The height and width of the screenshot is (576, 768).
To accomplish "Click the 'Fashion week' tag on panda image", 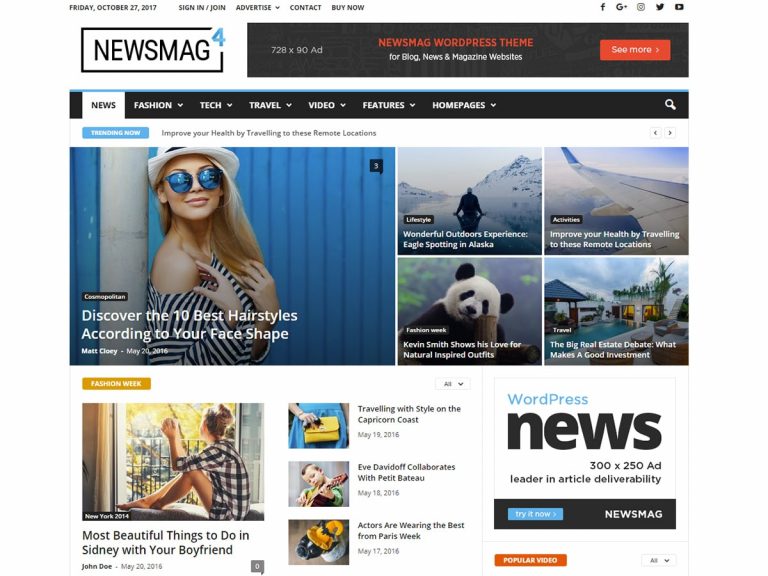I will [x=426, y=330].
